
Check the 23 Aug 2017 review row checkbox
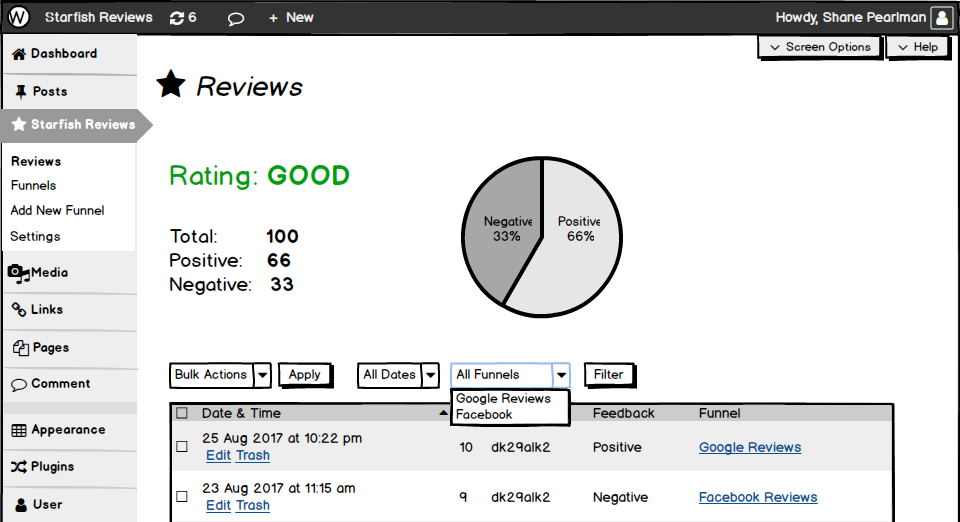click(x=182, y=496)
